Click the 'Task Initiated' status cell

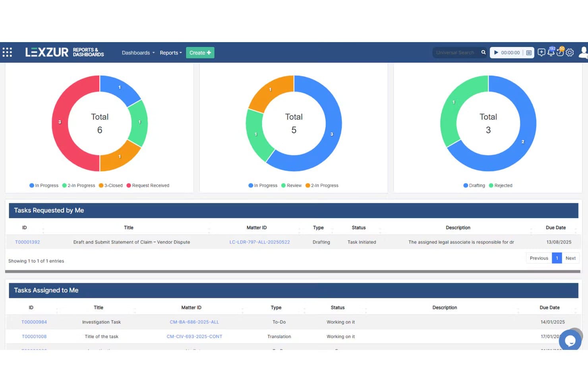coord(362,242)
